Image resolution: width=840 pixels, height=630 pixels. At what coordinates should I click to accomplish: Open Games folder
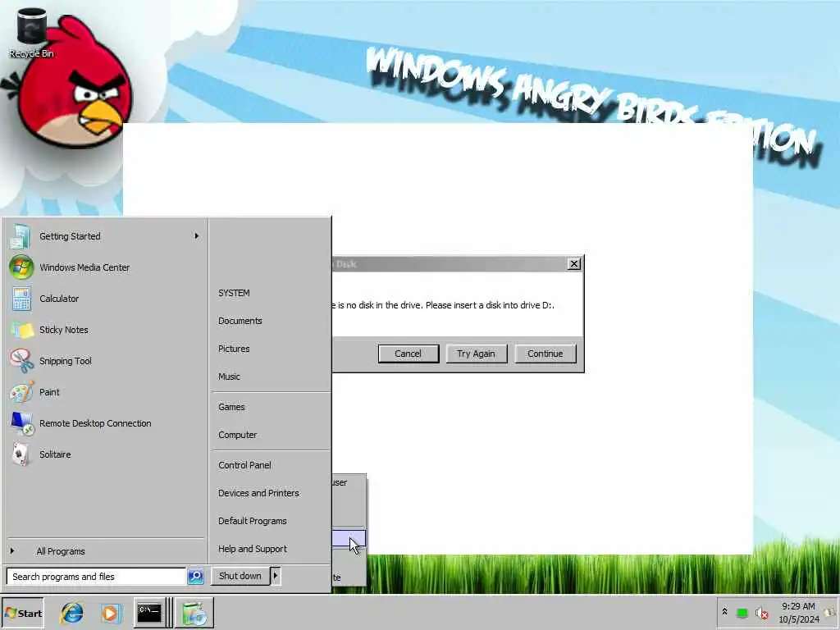pyautogui.click(x=271, y=407)
